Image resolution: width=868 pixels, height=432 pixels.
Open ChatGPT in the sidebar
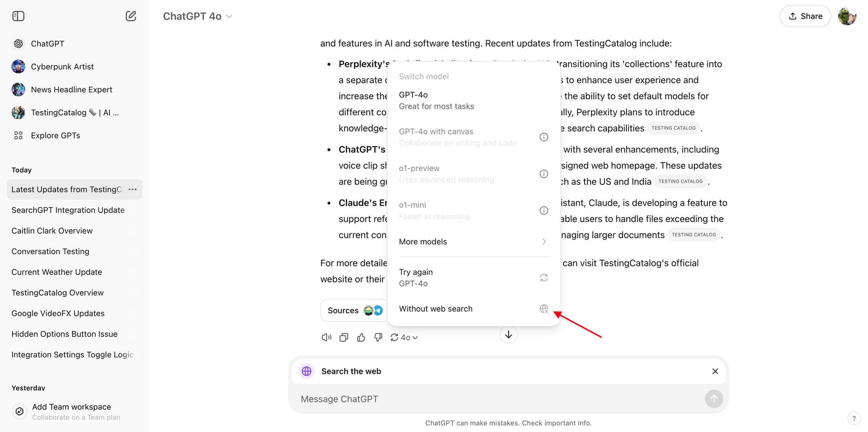[75, 43]
